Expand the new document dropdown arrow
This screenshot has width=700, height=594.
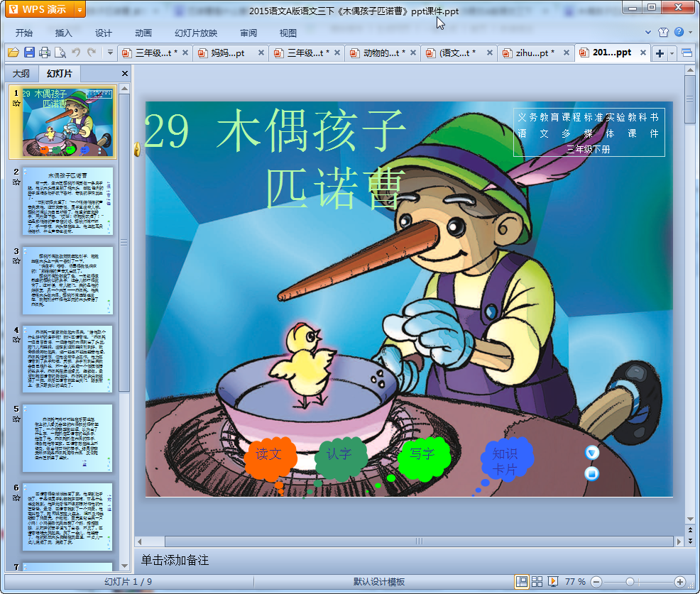pos(672,53)
